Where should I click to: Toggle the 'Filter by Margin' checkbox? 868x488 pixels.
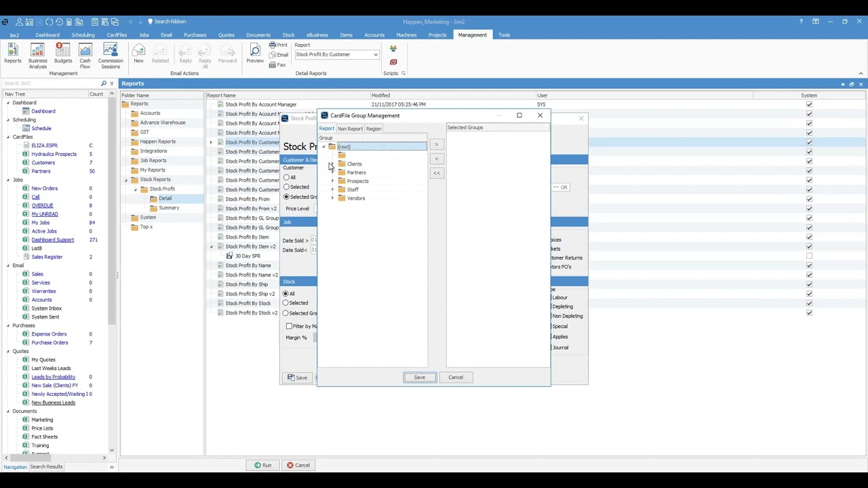point(290,326)
